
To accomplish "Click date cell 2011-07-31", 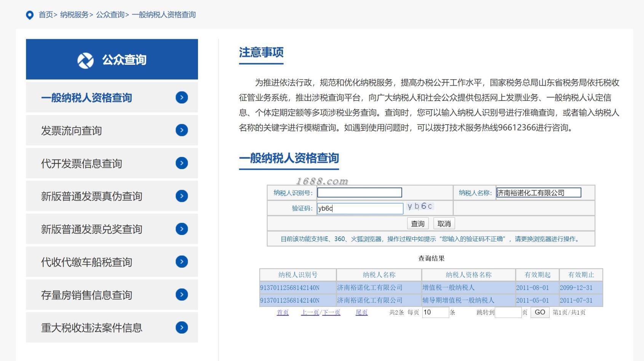I will (x=581, y=300).
